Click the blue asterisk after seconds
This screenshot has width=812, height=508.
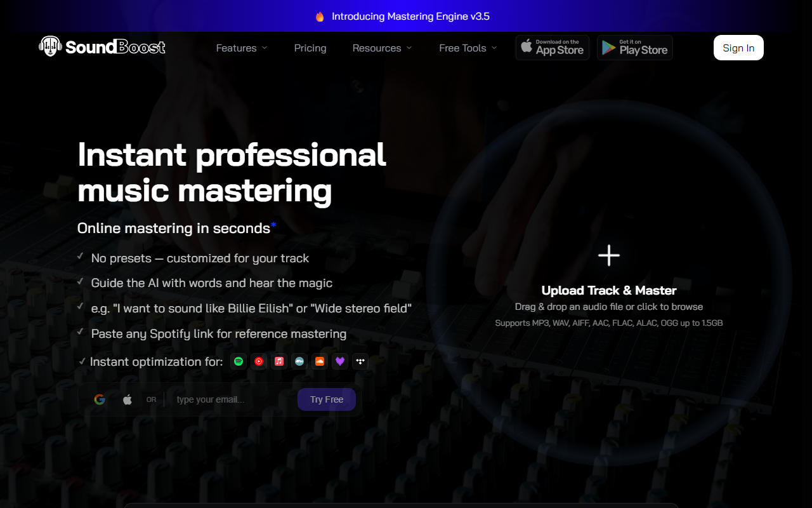(x=274, y=225)
